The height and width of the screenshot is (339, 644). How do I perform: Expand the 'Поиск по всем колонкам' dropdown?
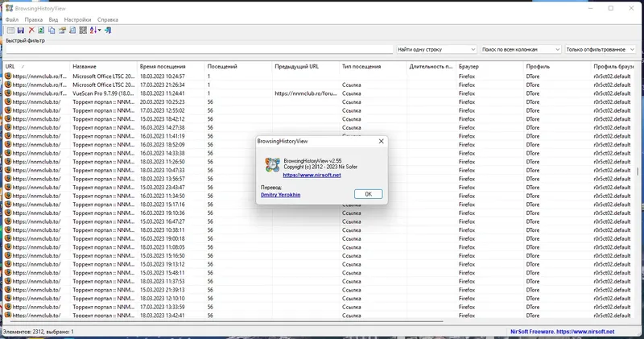(557, 49)
